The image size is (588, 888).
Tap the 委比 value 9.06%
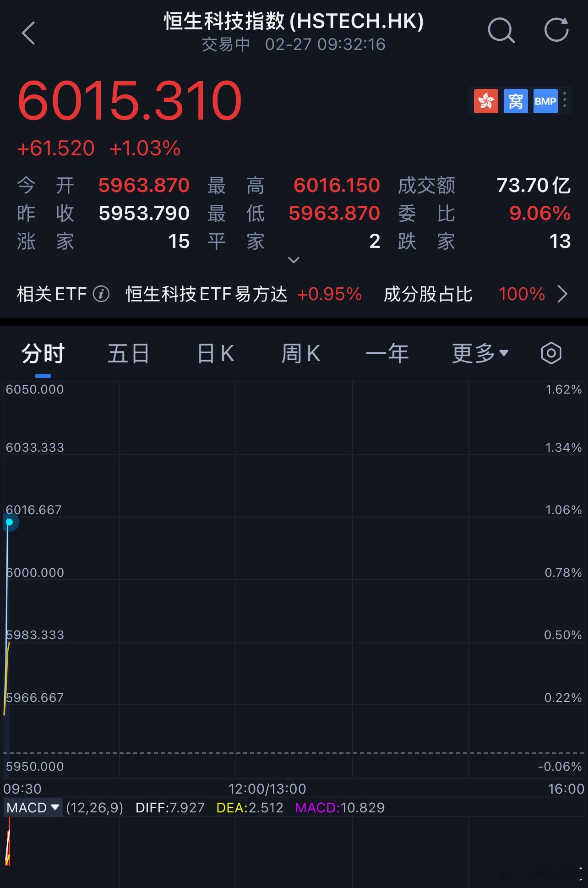tap(540, 214)
